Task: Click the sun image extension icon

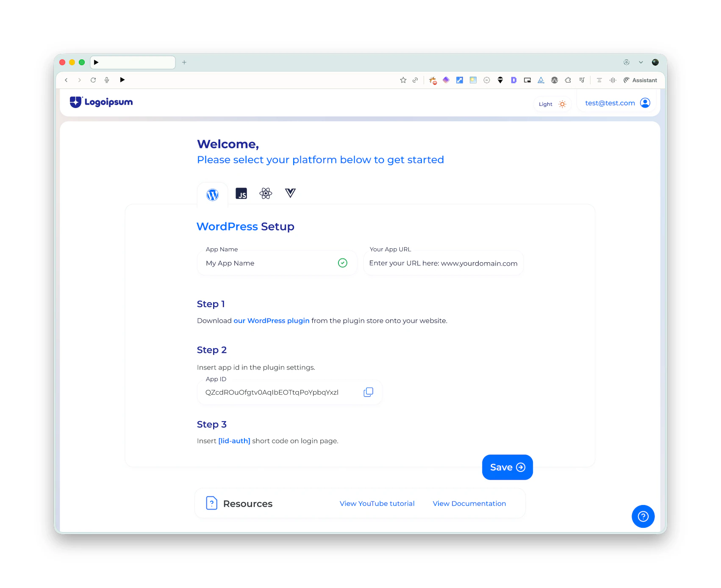Action: click(473, 80)
